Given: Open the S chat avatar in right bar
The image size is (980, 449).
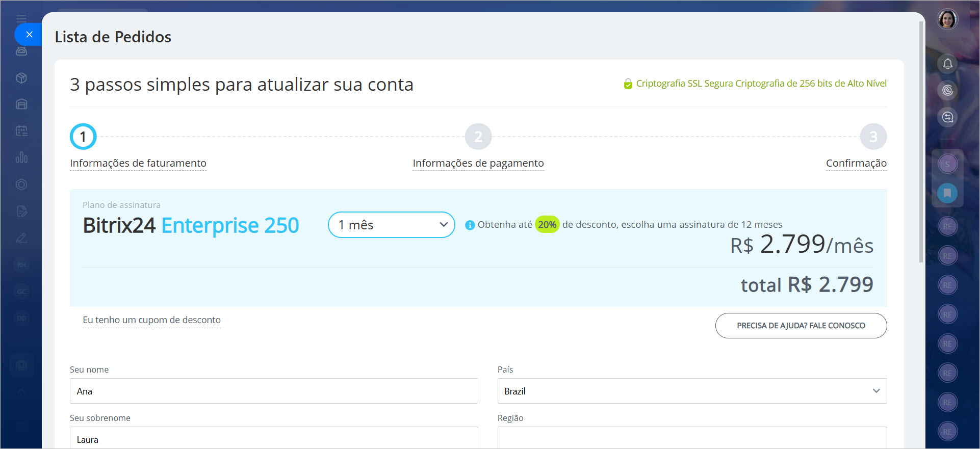Looking at the screenshot, I should 947,164.
